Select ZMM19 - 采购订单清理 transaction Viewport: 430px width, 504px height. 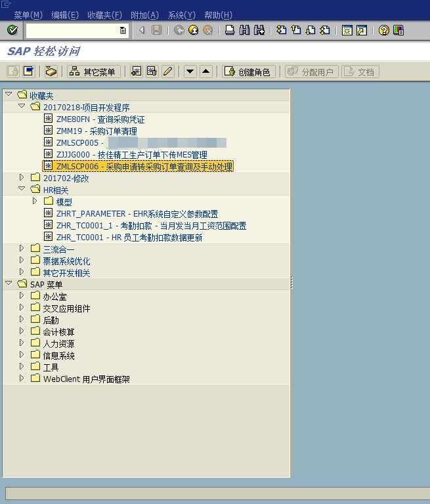[97, 131]
